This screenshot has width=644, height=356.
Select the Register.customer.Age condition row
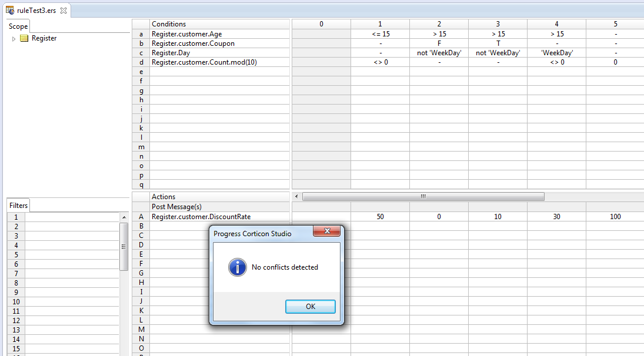point(220,34)
